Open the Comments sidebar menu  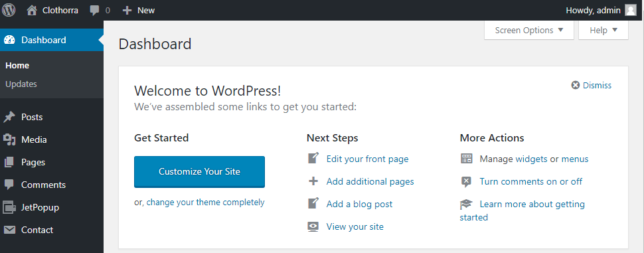(x=52, y=185)
